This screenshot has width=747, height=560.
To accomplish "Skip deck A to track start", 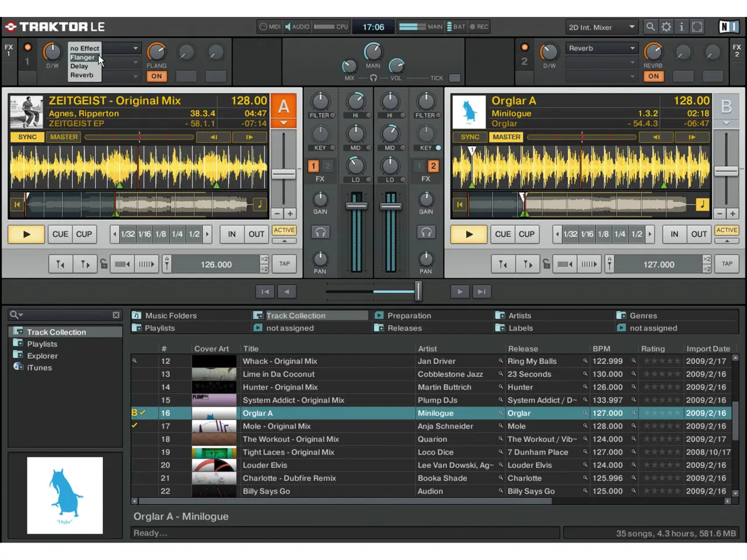I will [x=17, y=204].
